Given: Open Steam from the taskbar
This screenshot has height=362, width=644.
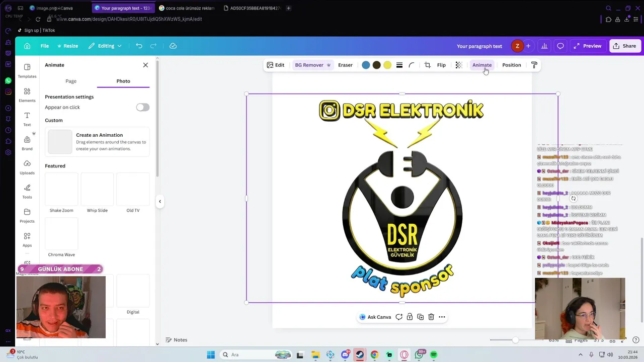Looking at the screenshot, I should [x=360, y=354].
